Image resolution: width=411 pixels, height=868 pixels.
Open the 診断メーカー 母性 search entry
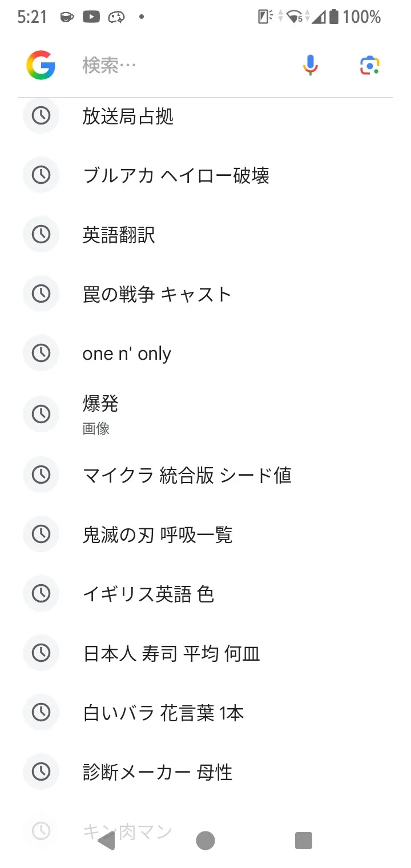158,772
